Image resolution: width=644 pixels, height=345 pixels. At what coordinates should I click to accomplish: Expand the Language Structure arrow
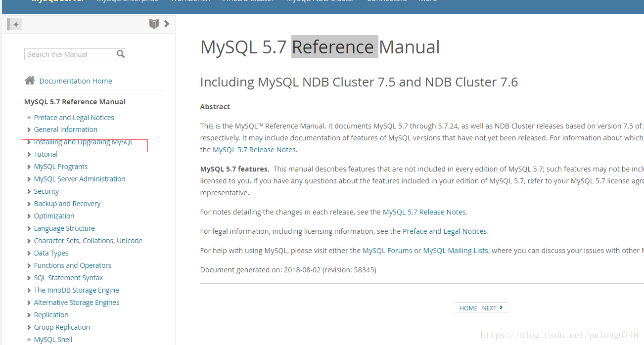point(29,228)
